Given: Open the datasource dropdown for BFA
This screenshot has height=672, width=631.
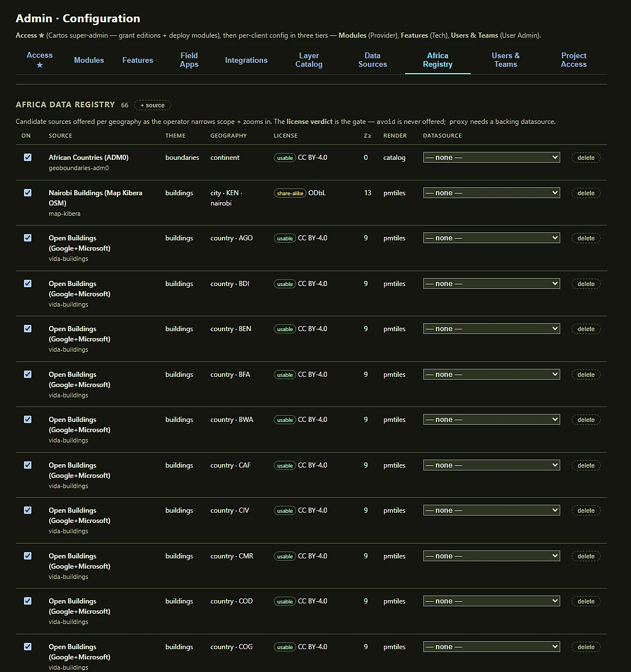Looking at the screenshot, I should click(x=491, y=375).
